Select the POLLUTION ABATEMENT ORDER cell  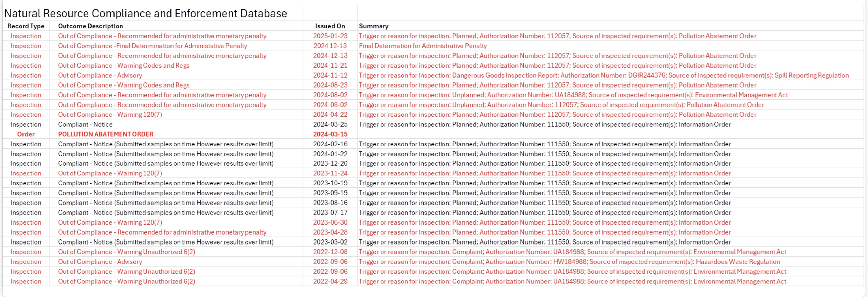(106, 134)
